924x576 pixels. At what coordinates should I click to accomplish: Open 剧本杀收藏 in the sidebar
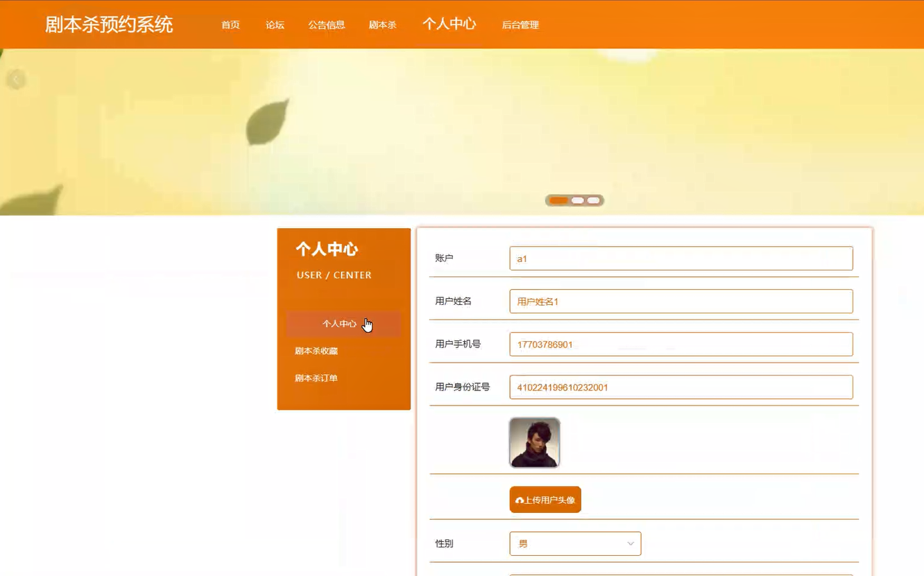pyautogui.click(x=316, y=351)
